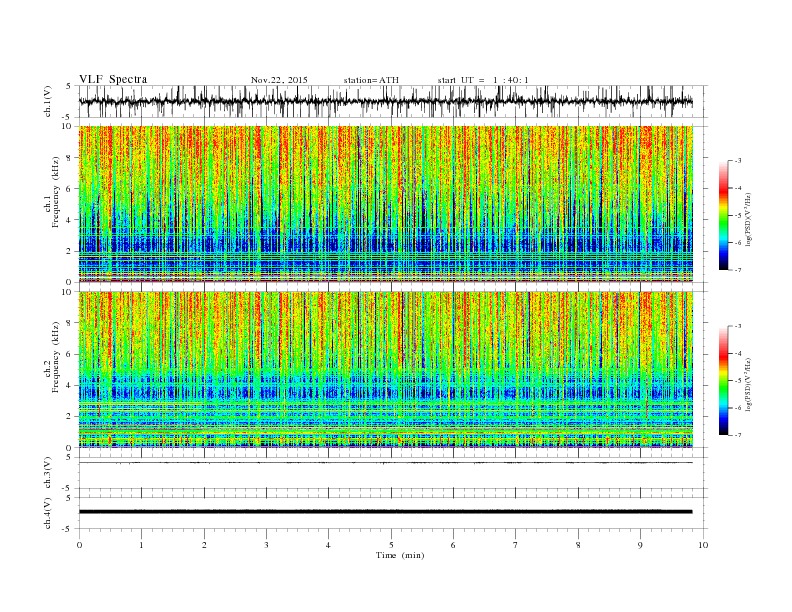792x612 pixels.
Task: Click the ch.1 voltage waveform plot
Action: coord(386,101)
